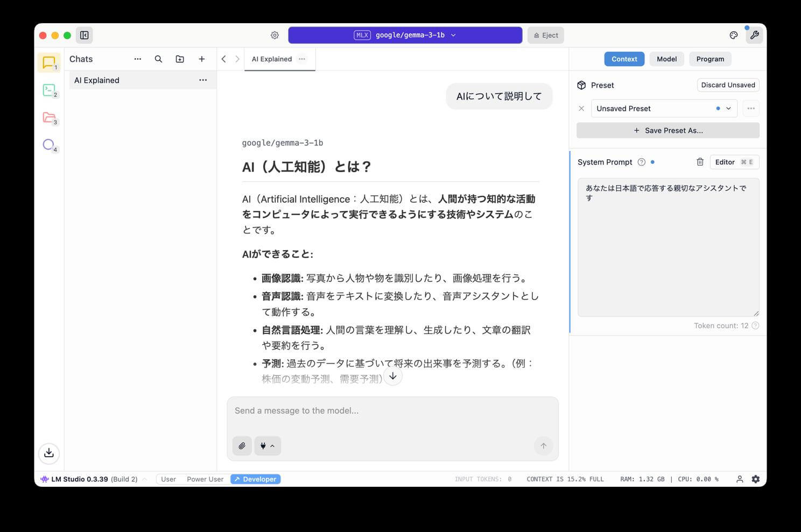The width and height of the screenshot is (801, 532).
Task: Open the Unsaved Preset dropdown
Action: tap(663, 109)
